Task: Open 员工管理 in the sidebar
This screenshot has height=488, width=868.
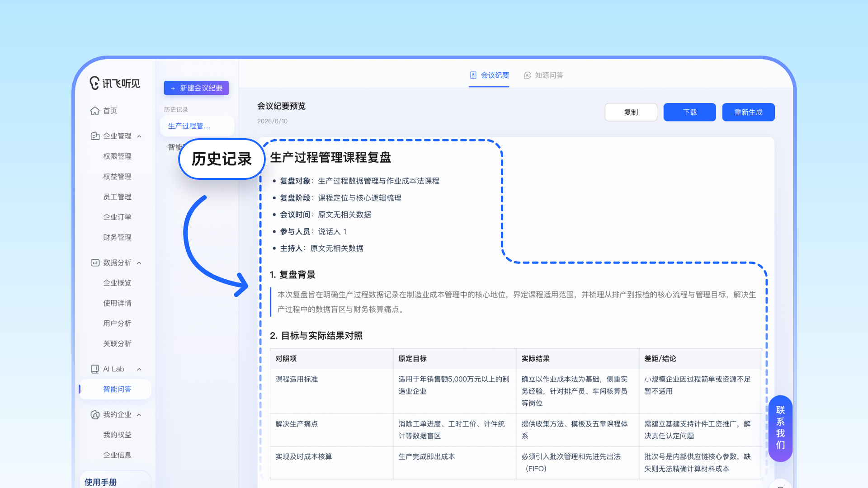Action: [x=117, y=197]
